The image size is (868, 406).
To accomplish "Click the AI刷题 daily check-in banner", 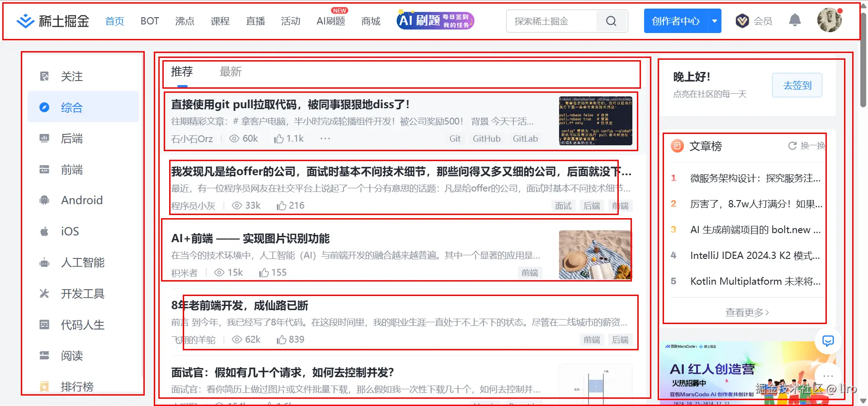I will 435,20.
